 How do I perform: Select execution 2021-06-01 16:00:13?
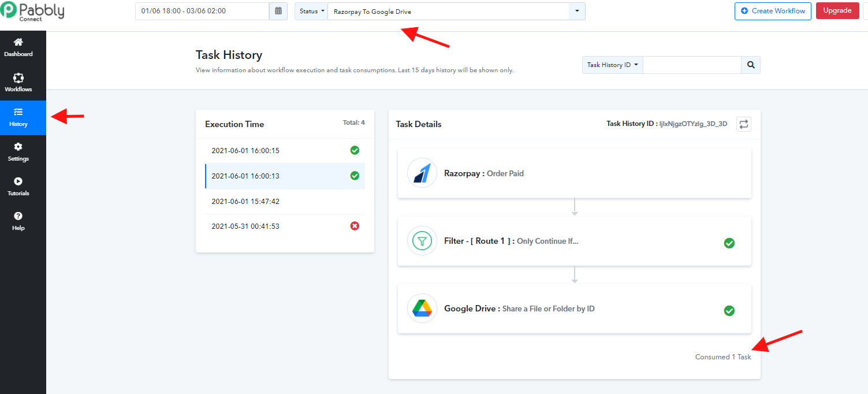(285, 176)
